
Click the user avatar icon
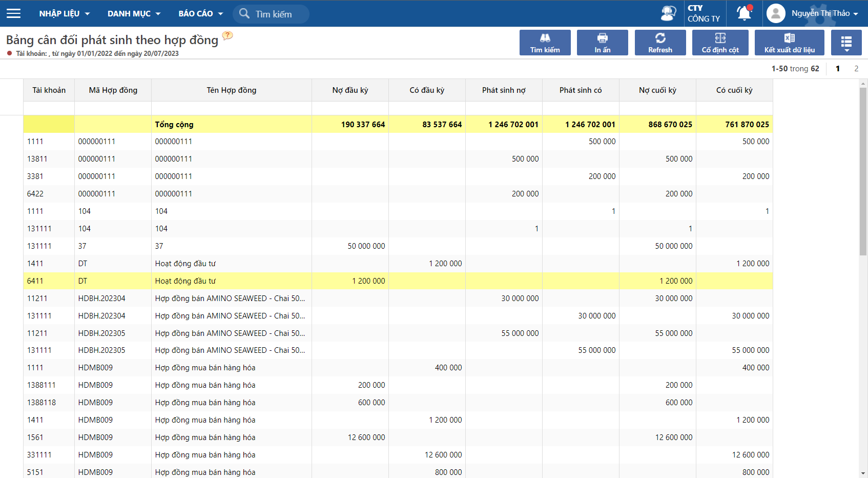pyautogui.click(x=776, y=13)
